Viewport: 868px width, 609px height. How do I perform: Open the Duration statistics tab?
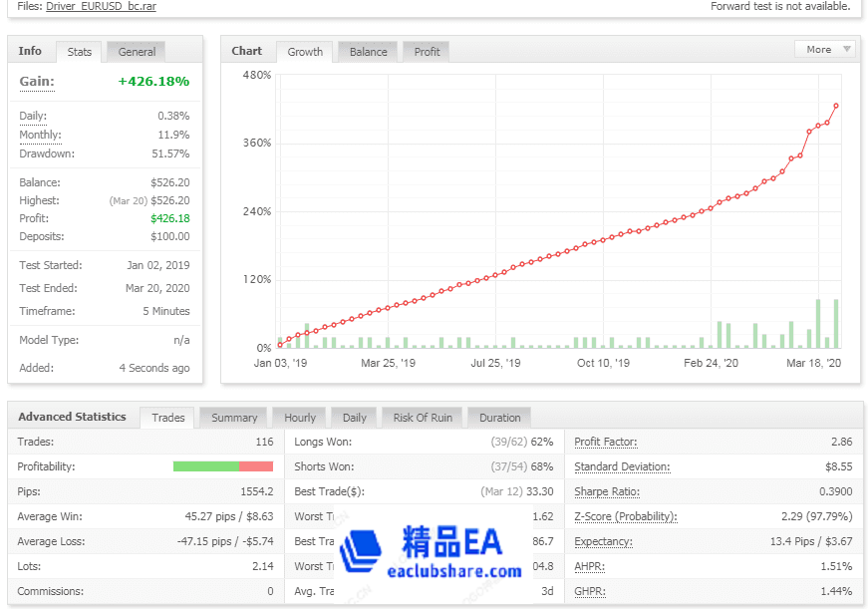(499, 418)
